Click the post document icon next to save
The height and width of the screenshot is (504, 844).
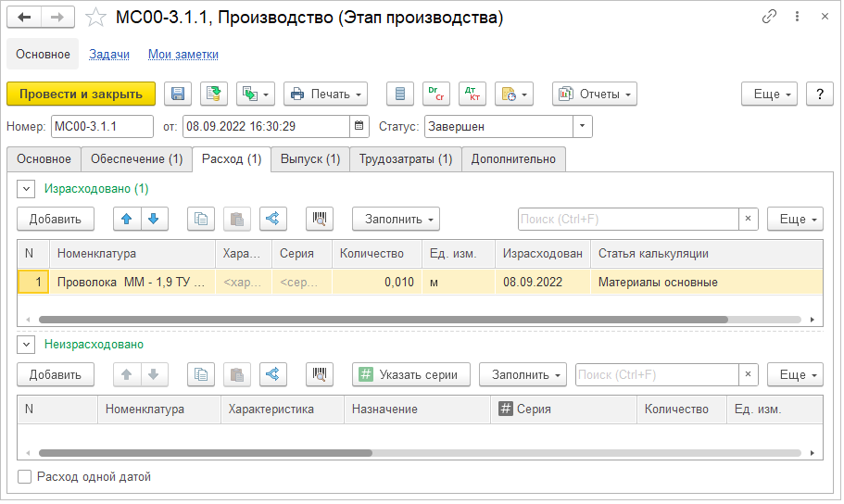click(214, 94)
